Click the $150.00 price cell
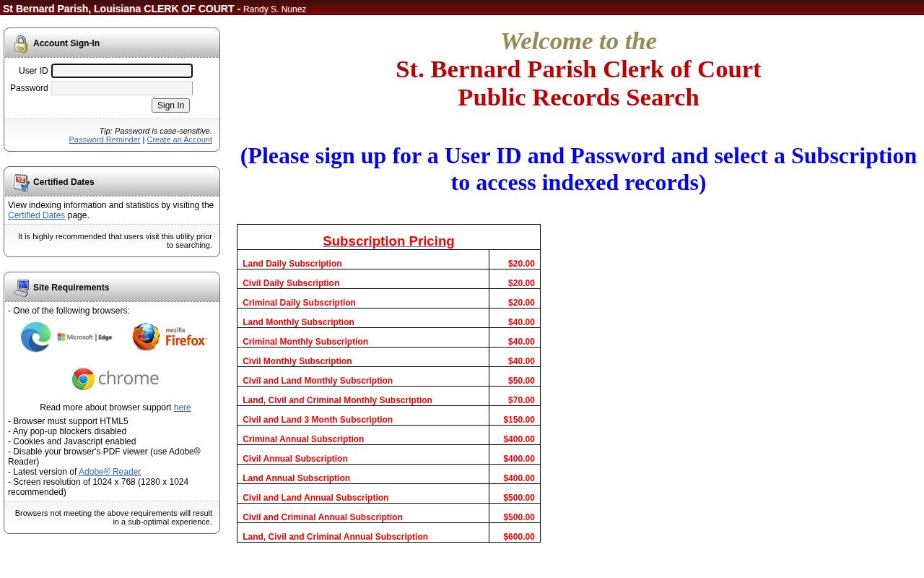The image size is (924, 578). [x=515, y=415]
